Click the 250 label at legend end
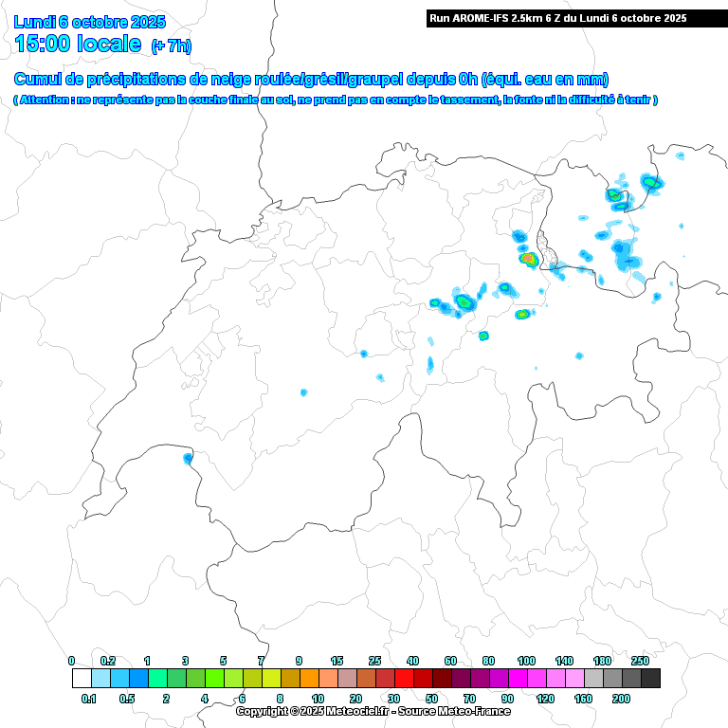Image resolution: width=728 pixels, height=728 pixels. (x=640, y=661)
